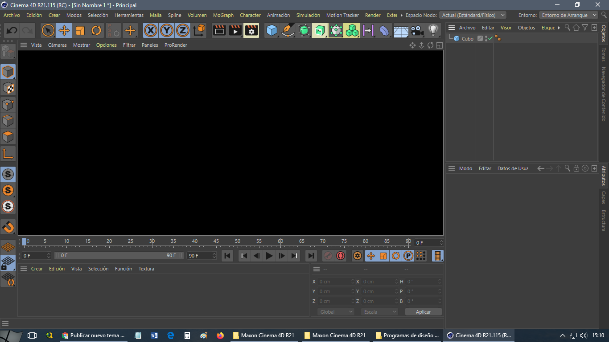Image resolution: width=609 pixels, height=364 pixels.
Task: Open the Herramientas menu
Action: [129, 15]
